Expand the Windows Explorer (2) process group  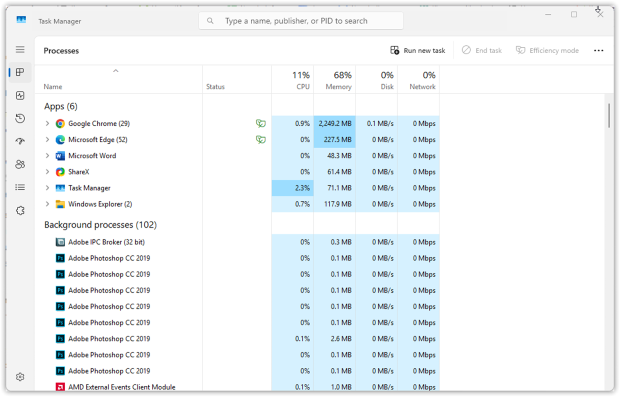click(x=47, y=204)
